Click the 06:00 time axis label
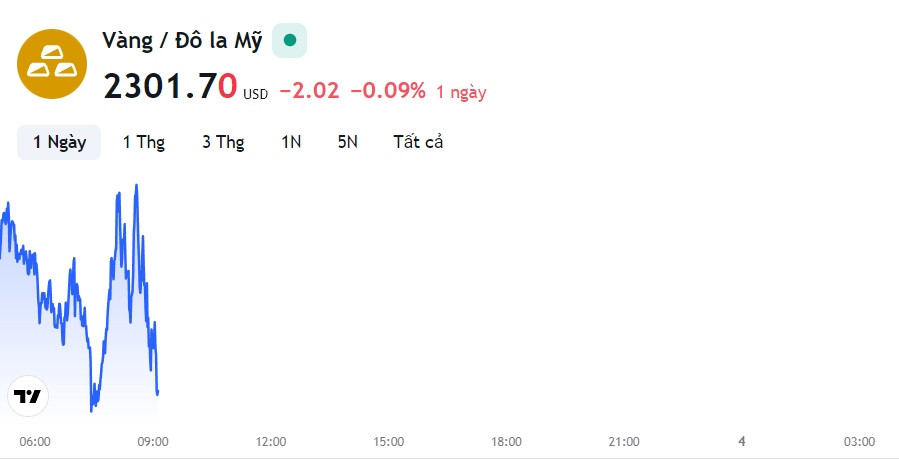Screen dimensions: 899x461 (x=35, y=442)
